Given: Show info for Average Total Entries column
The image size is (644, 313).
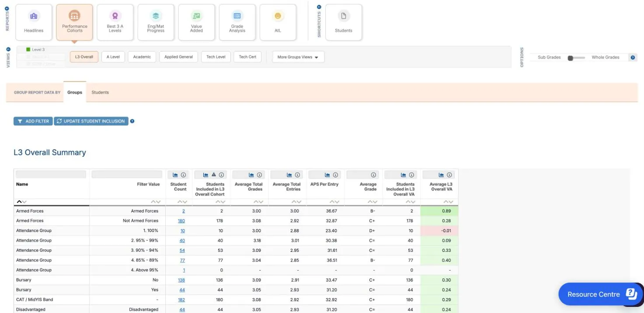Looking at the screenshot, I should pos(298,175).
